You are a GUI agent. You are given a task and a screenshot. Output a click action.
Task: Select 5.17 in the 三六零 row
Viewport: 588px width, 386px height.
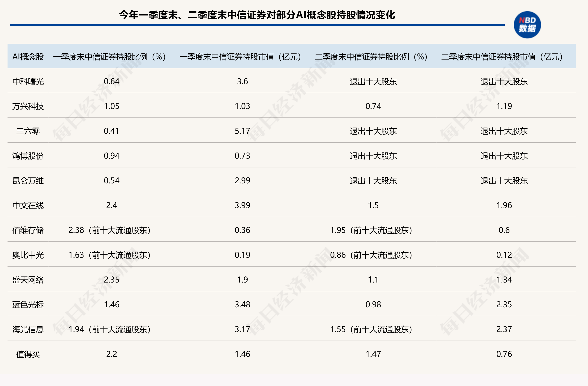pos(242,131)
